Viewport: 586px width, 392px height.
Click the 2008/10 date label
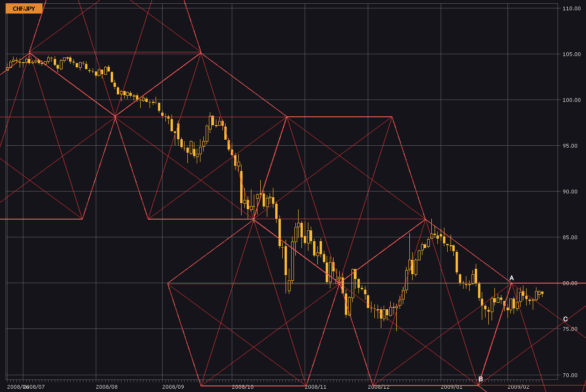243,387
